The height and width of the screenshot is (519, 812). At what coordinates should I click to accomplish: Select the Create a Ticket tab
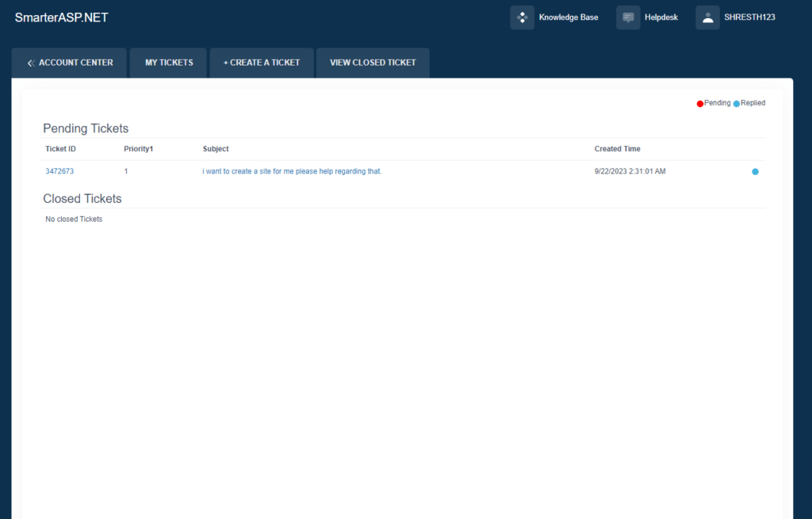[x=262, y=63]
